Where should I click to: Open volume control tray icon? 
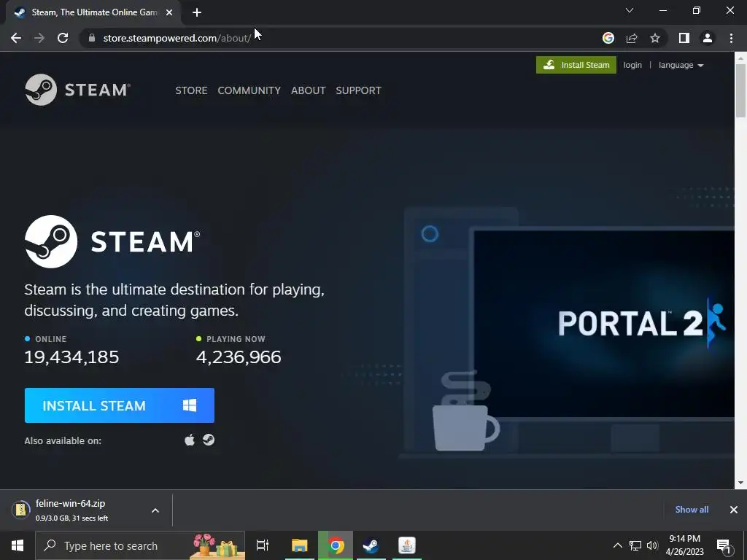coord(652,545)
